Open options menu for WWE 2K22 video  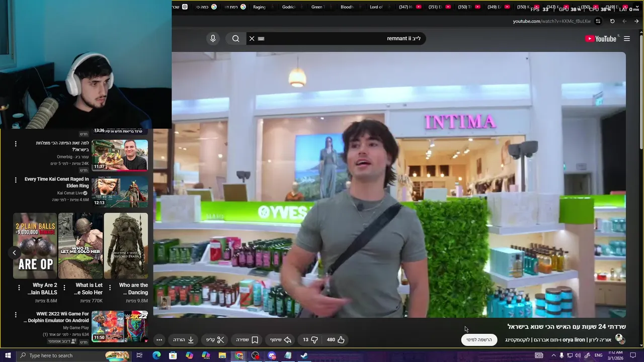pyautogui.click(x=16, y=315)
